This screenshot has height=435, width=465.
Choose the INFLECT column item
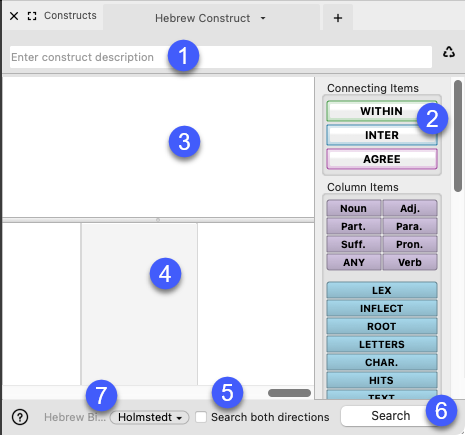[382, 308]
